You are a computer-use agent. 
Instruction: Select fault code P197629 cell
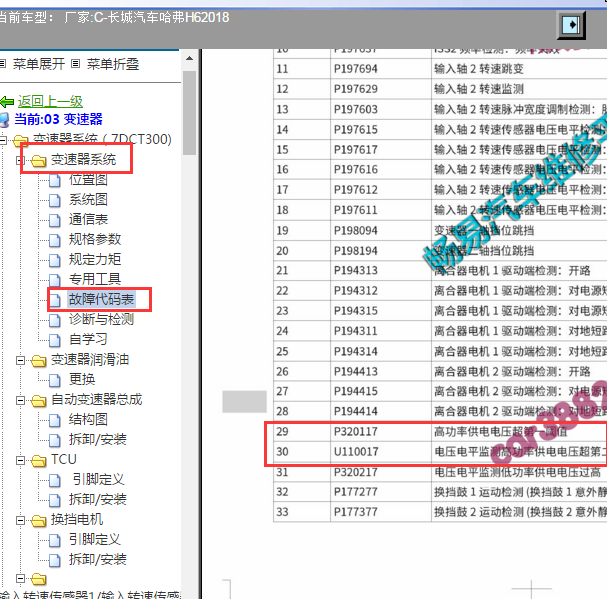pos(381,89)
